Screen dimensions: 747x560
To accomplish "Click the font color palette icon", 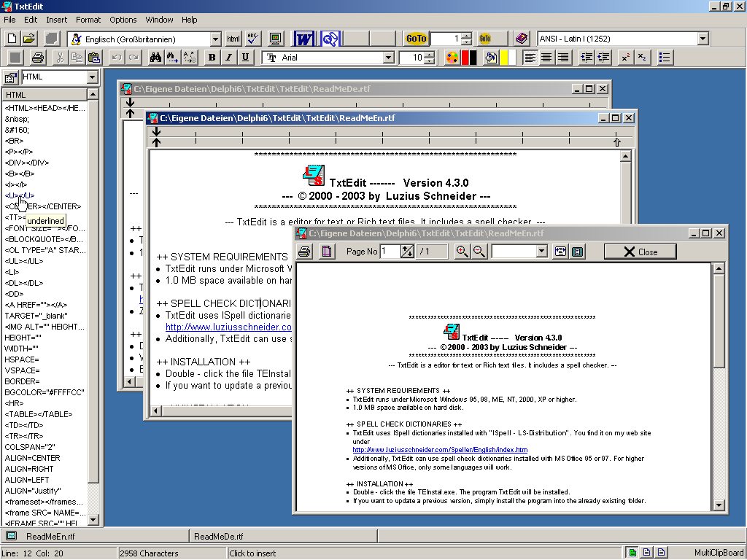I will click(452, 58).
